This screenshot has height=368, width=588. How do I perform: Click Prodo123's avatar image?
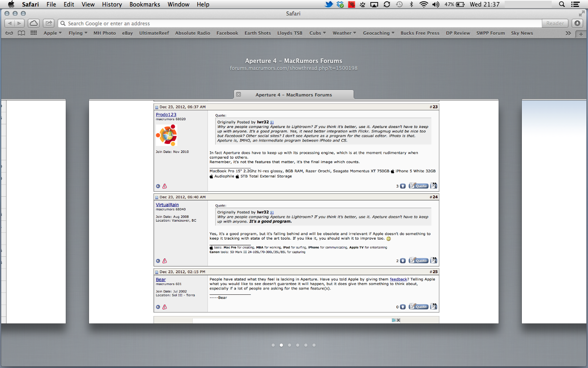[166, 135]
